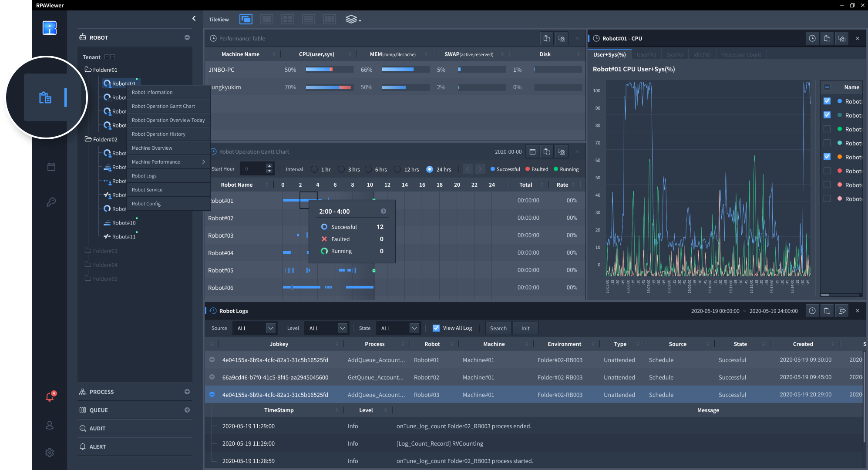Click the layers icon in TileView toolbar
The image size is (868, 470).
click(x=352, y=20)
